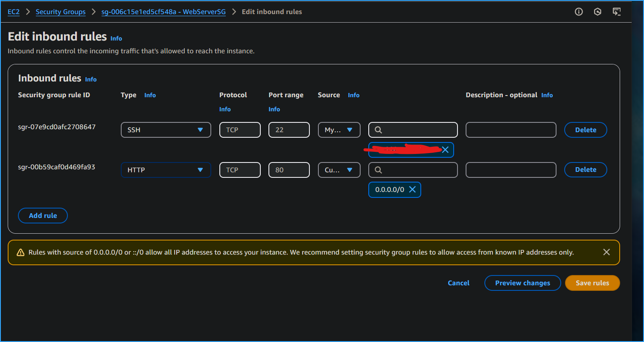The height and width of the screenshot is (342, 644).
Task: Delete the HTTP inbound rule
Action: (x=585, y=169)
